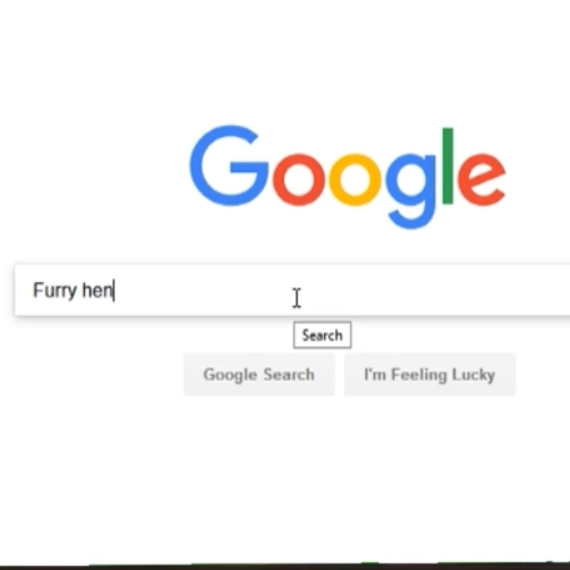The width and height of the screenshot is (570, 570).
Task: Click the red "e" in Google logo
Action: [x=481, y=180]
